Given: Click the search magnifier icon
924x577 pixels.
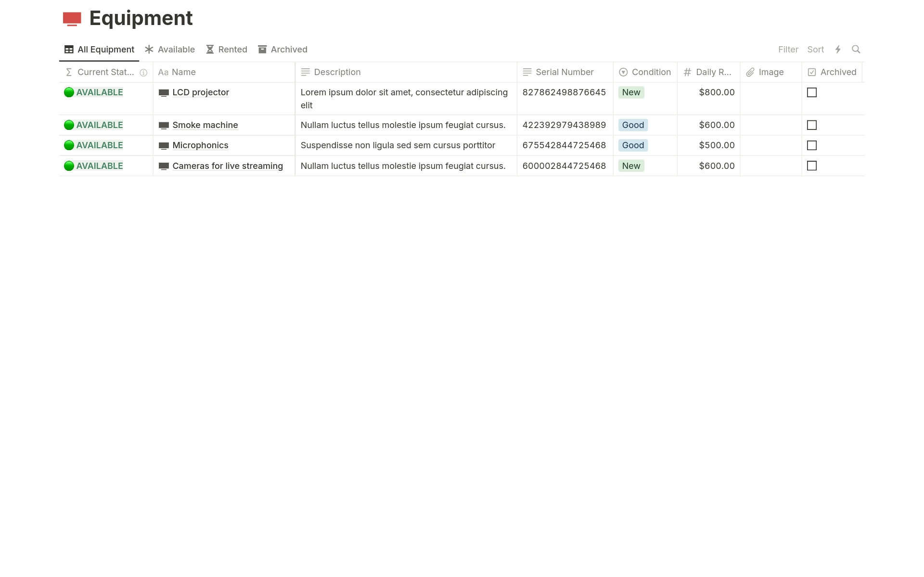Looking at the screenshot, I should [856, 50].
